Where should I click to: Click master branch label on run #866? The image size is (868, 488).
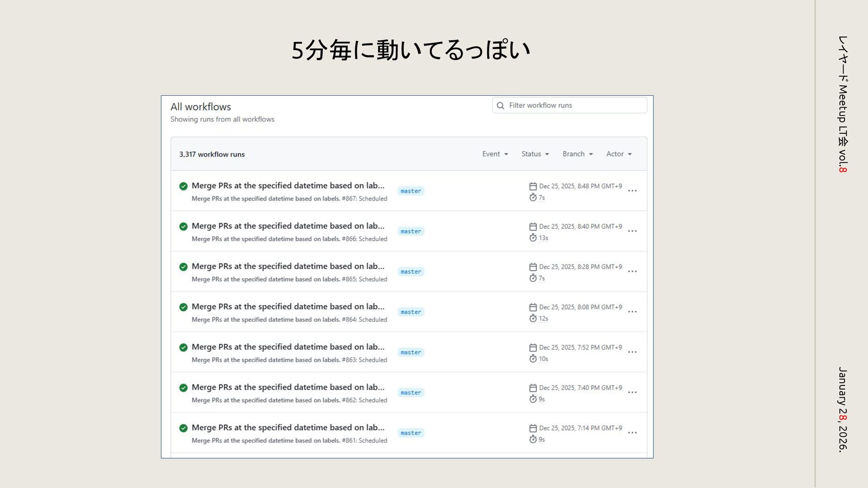tap(410, 231)
